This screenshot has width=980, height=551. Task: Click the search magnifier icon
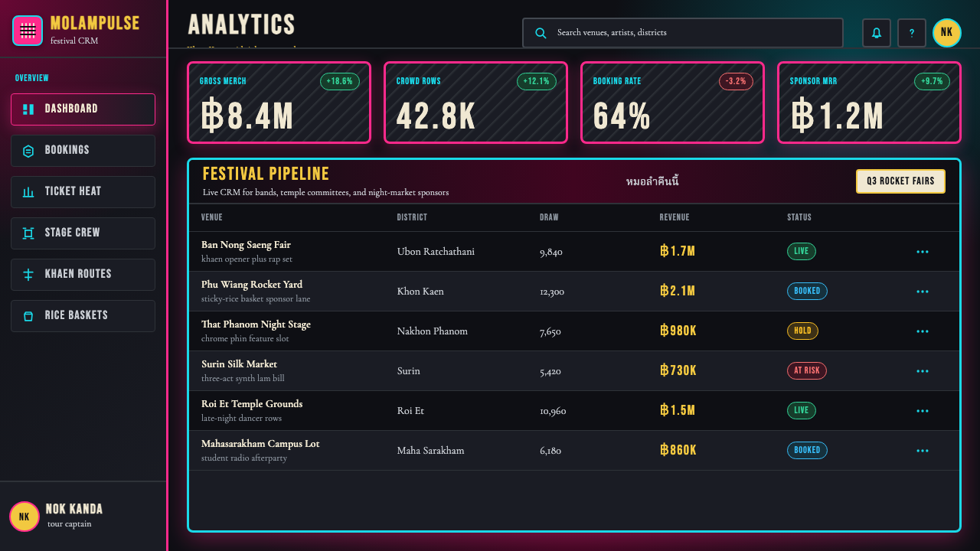pyautogui.click(x=541, y=33)
